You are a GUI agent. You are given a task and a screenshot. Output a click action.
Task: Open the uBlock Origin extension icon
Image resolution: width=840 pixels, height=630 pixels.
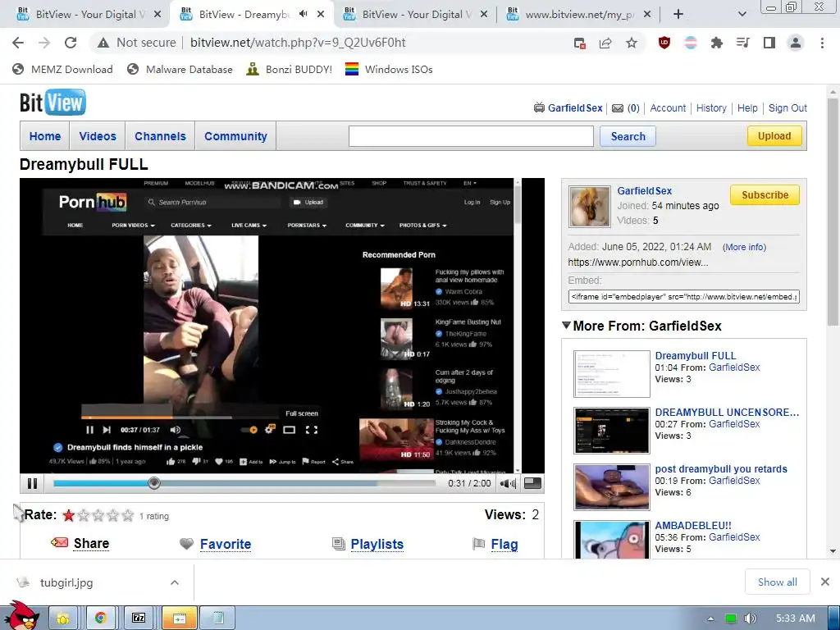(x=664, y=43)
